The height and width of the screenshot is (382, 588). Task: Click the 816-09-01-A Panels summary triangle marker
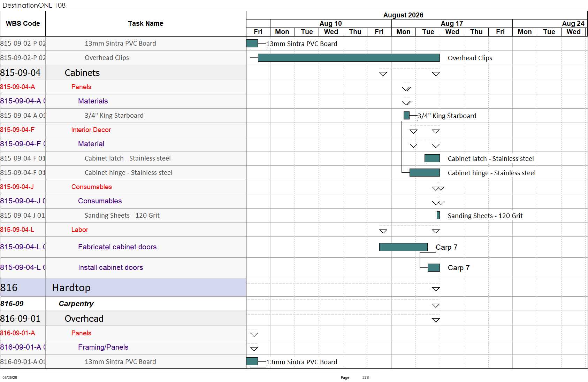254,335
